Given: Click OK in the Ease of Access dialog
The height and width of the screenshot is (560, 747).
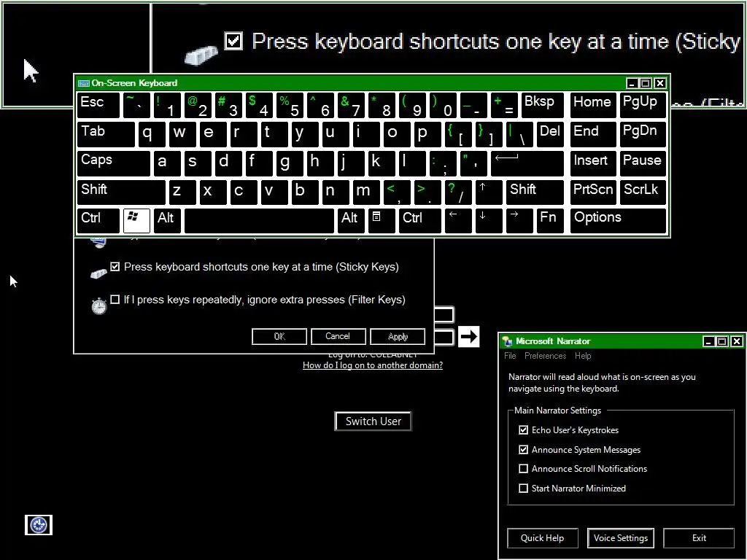Looking at the screenshot, I should click(x=279, y=336).
